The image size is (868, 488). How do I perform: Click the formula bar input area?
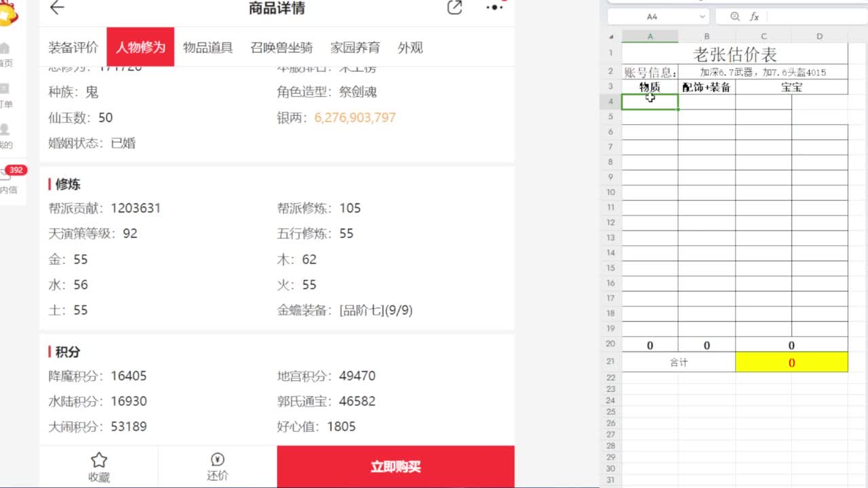click(816, 16)
